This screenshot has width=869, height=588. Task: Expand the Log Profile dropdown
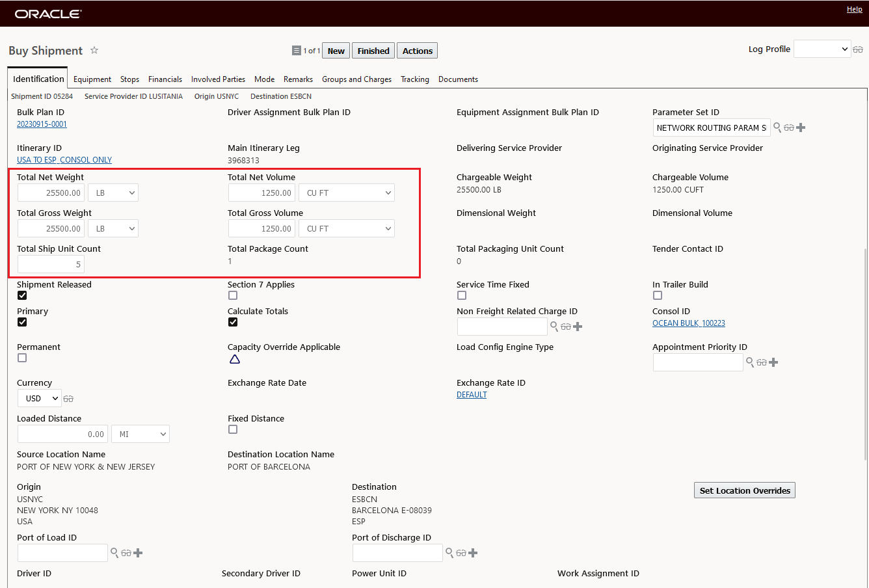(x=822, y=49)
